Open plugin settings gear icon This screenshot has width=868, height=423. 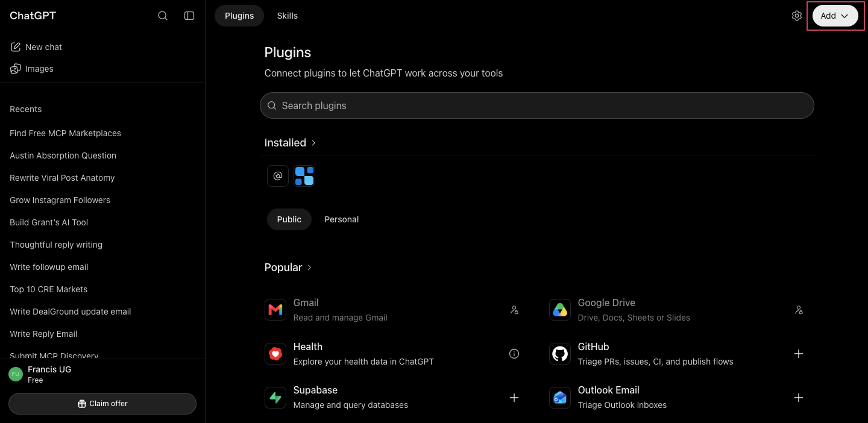797,16
